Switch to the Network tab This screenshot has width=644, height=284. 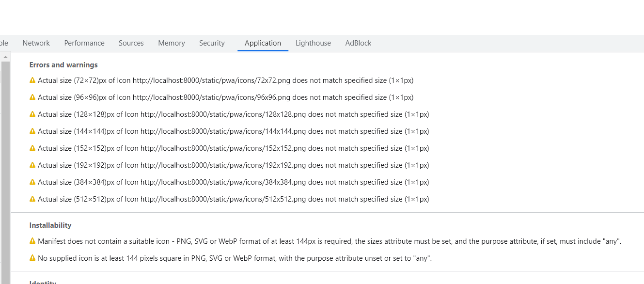tap(36, 43)
